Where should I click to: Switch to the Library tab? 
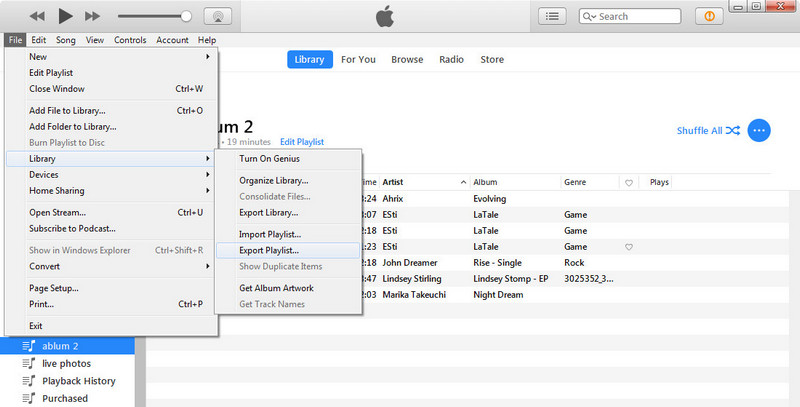click(x=309, y=59)
